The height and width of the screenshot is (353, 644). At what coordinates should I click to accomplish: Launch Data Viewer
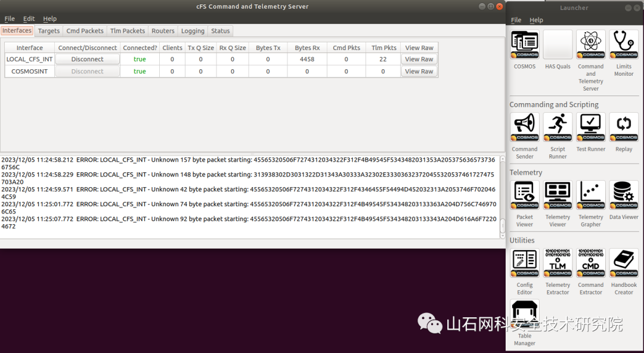point(624,195)
